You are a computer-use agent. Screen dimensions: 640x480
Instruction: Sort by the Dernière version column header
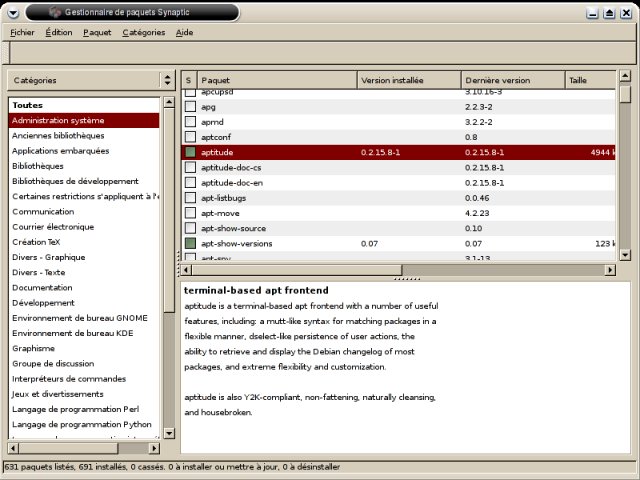tap(511, 80)
